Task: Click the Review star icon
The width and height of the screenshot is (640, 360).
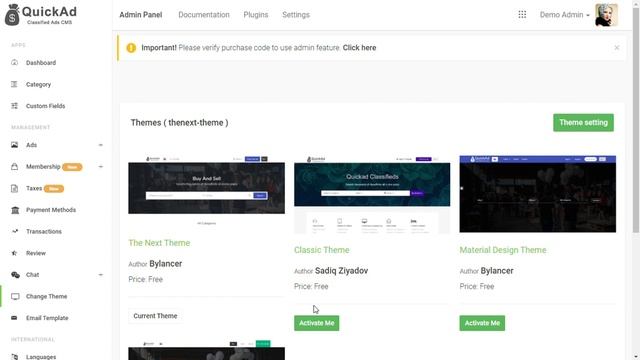Action: point(15,253)
